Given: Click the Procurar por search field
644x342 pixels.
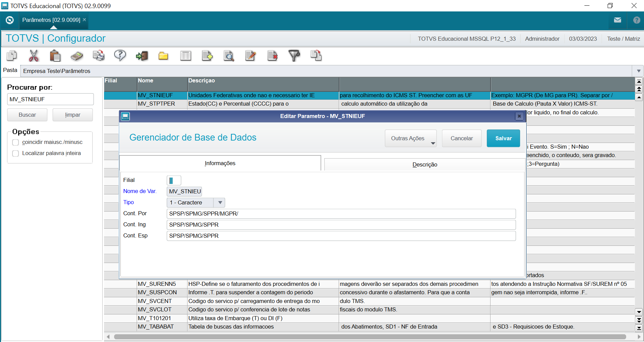Looking at the screenshot, I should pos(50,99).
